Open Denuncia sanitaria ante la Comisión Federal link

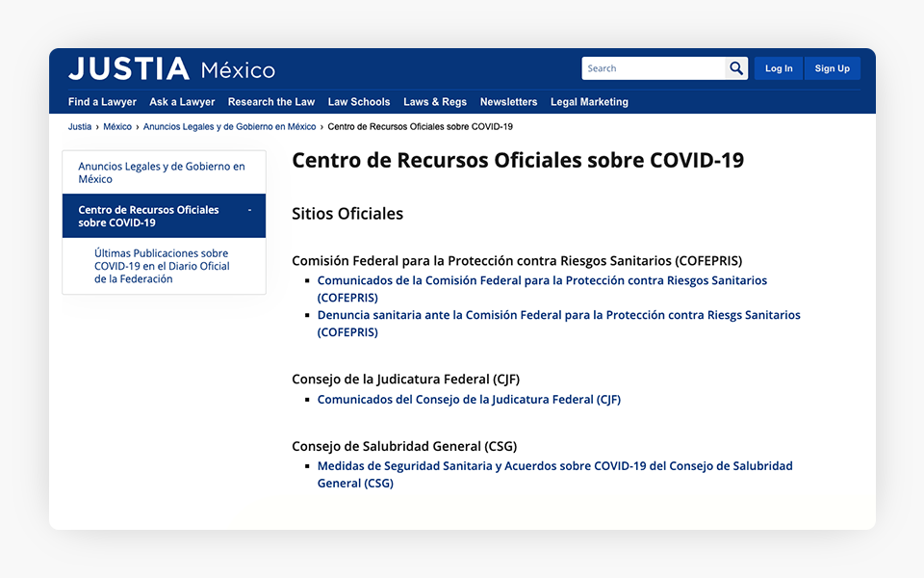click(558, 315)
